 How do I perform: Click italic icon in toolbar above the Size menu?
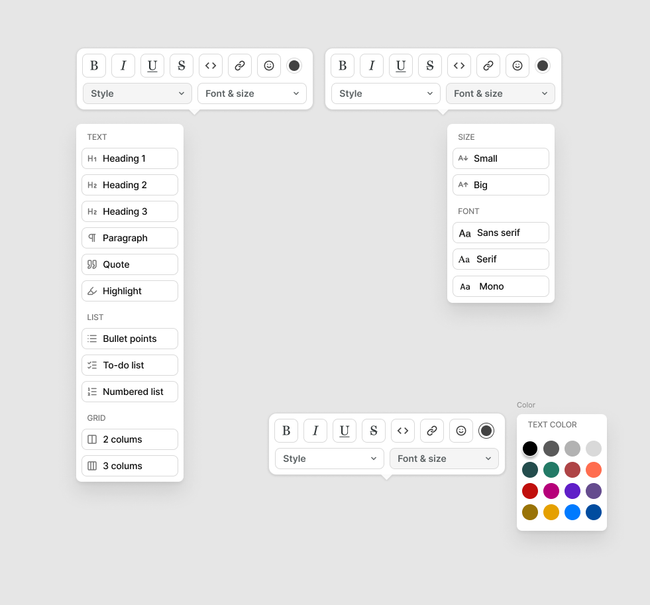coord(372,66)
